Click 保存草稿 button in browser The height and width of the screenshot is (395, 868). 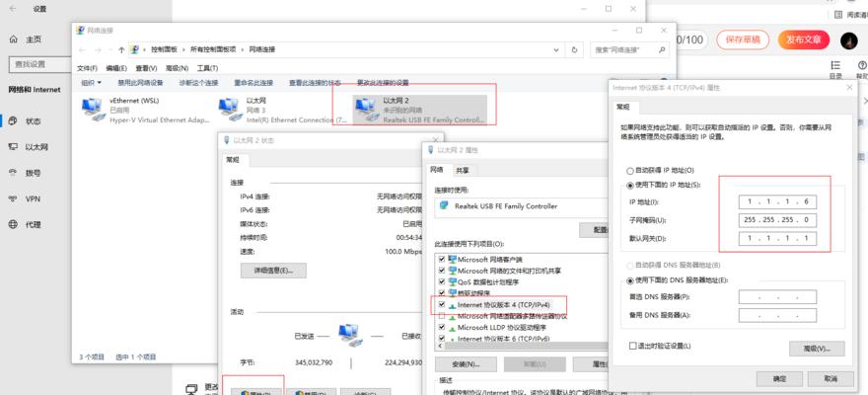(743, 39)
